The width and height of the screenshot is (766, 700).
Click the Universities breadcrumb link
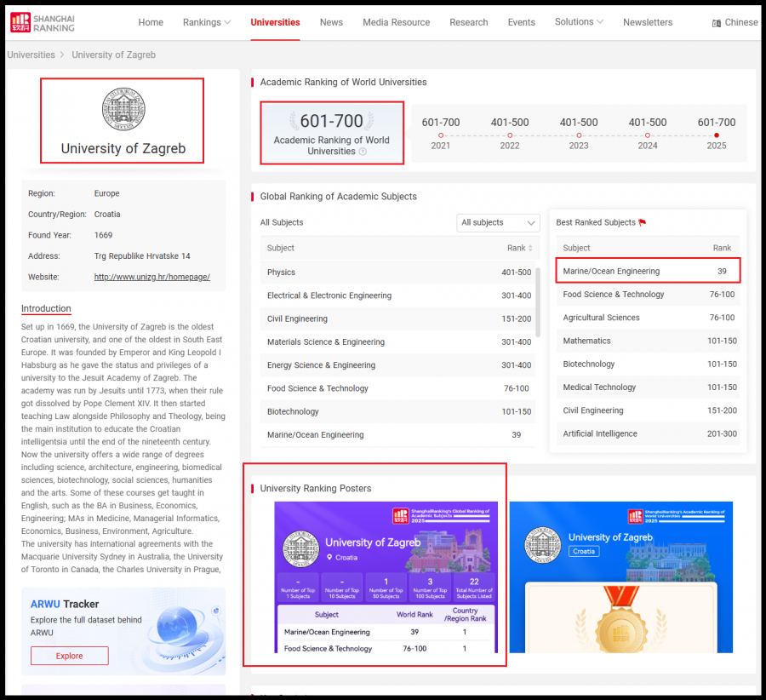point(31,55)
